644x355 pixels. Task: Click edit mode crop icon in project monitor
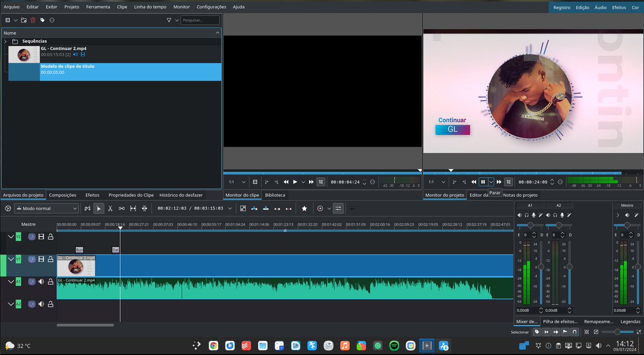[x=509, y=182]
